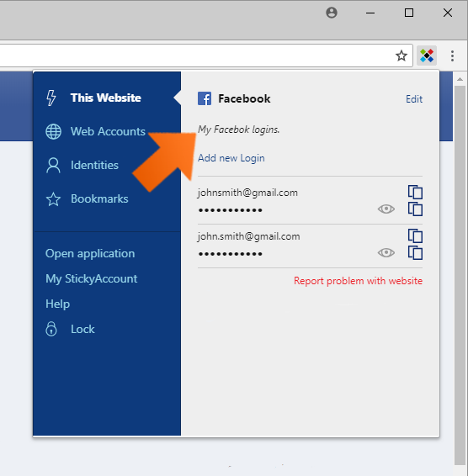Copy username john.smith@gmail.com

coord(415,235)
